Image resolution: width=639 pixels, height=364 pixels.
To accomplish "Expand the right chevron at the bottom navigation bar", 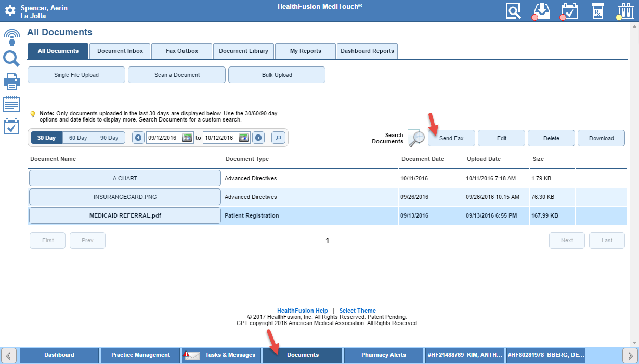I will tap(631, 355).
